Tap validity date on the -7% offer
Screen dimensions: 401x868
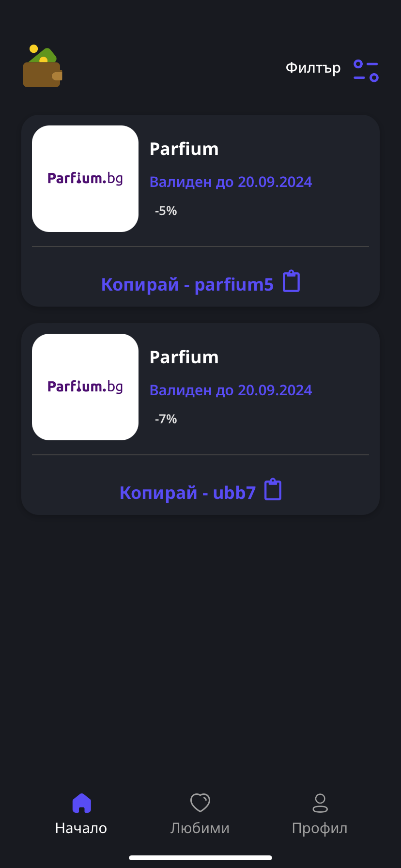[x=231, y=390]
